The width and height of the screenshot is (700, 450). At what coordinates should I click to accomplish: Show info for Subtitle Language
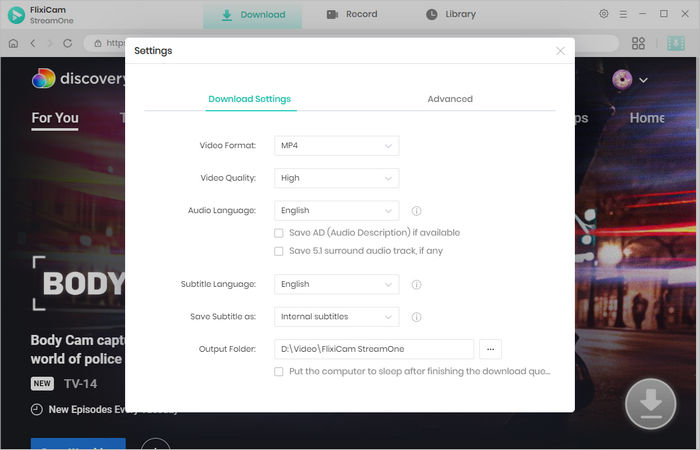(x=416, y=284)
